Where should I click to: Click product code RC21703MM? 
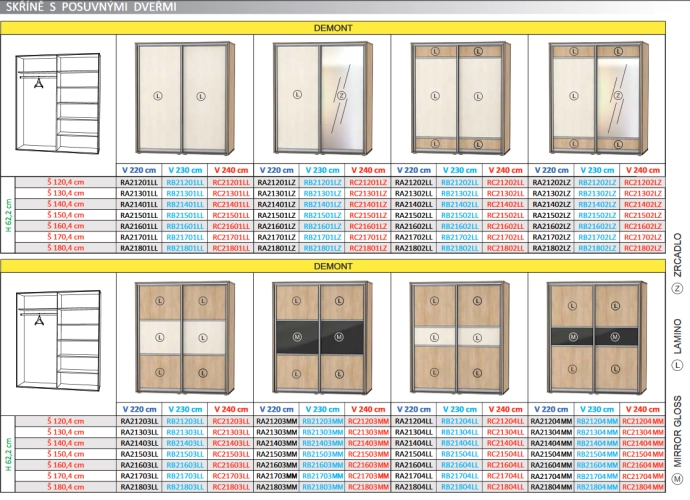click(x=368, y=476)
